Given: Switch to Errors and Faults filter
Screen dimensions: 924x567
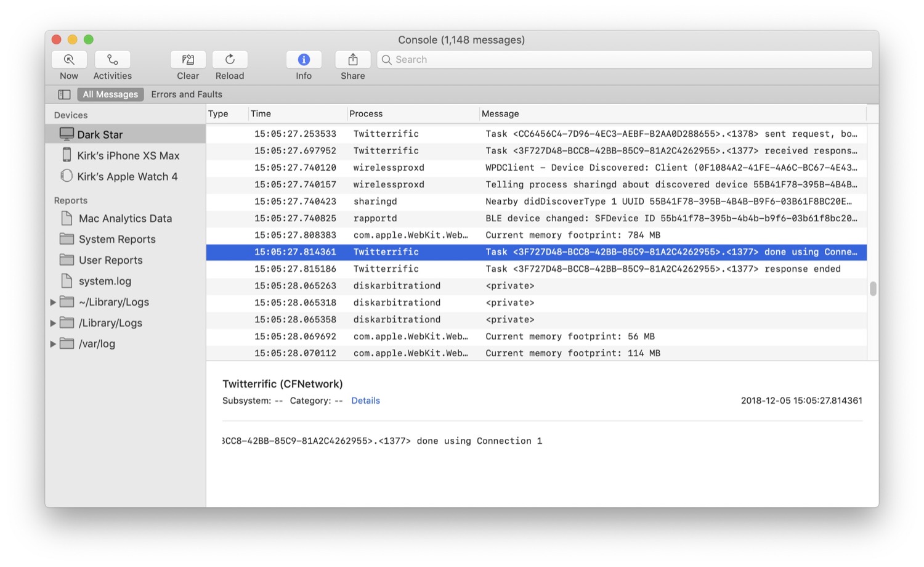Looking at the screenshot, I should (187, 94).
